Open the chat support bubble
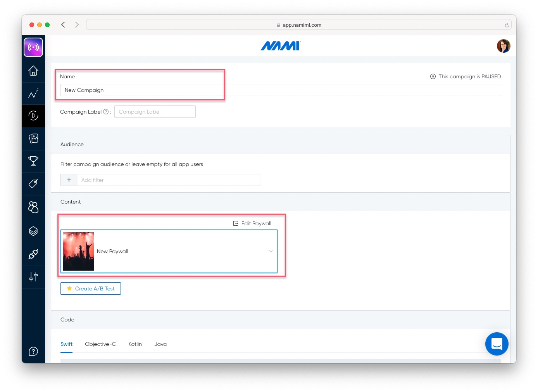This screenshot has height=392, width=538. tap(497, 344)
